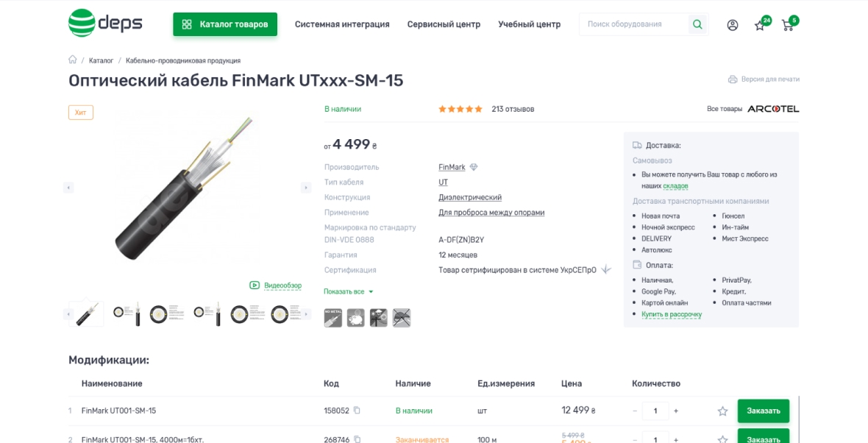
Task: Click the search magnifier button
Action: pos(697,25)
